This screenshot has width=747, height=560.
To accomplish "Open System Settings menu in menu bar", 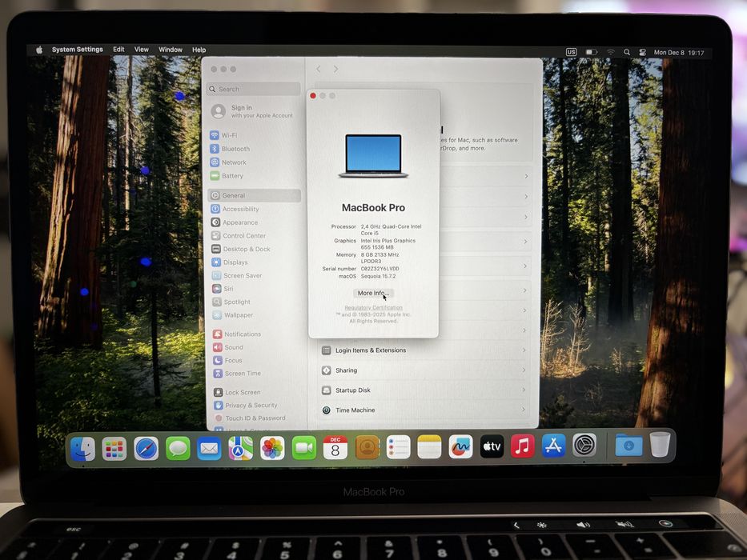I will (77, 49).
